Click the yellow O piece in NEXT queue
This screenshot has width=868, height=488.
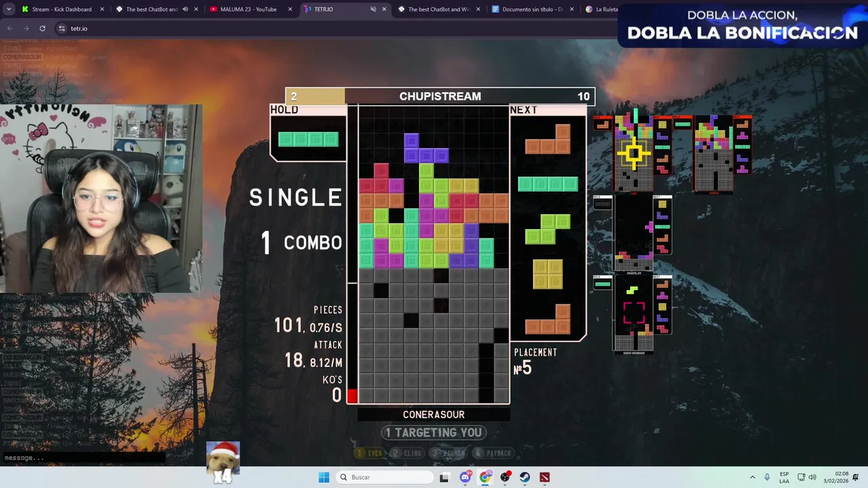(547, 274)
